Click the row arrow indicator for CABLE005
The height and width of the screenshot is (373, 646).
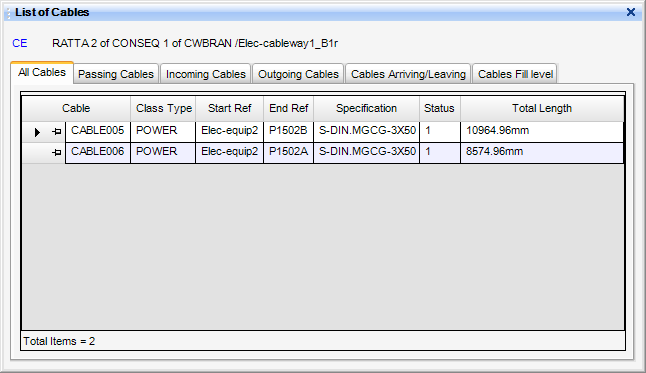click(x=37, y=132)
